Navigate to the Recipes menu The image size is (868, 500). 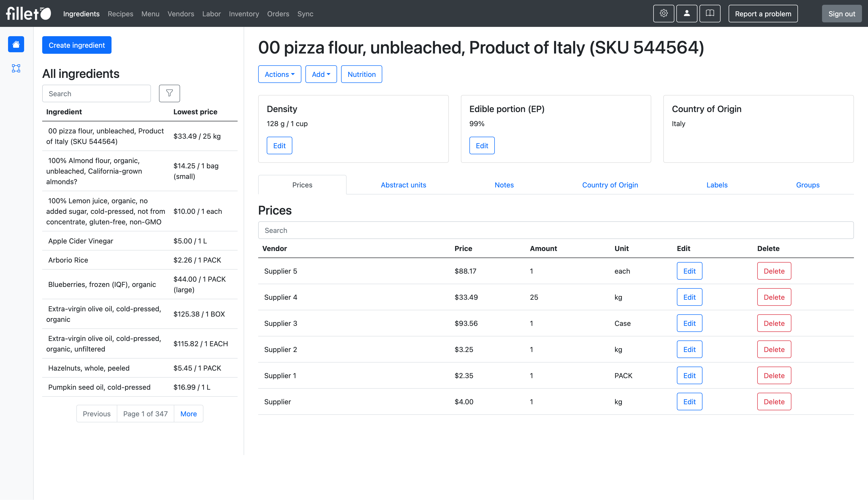(120, 14)
